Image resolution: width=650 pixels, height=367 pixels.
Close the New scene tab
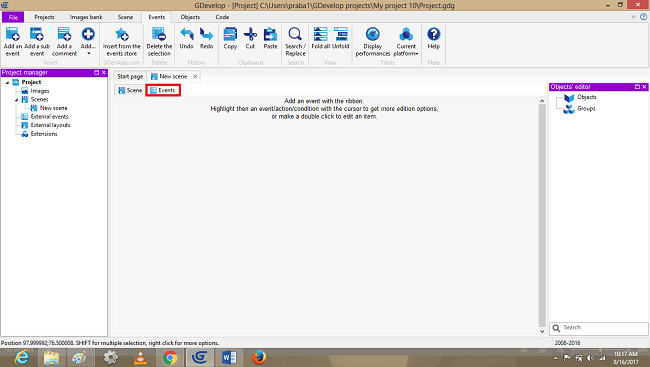(195, 76)
